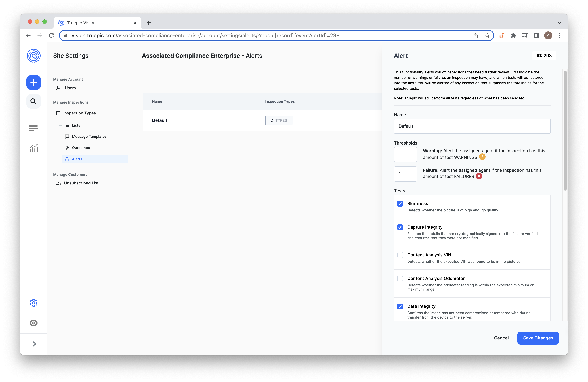Open the list lines icon in sidebar
Screen dimensions: 588x382
(x=34, y=128)
